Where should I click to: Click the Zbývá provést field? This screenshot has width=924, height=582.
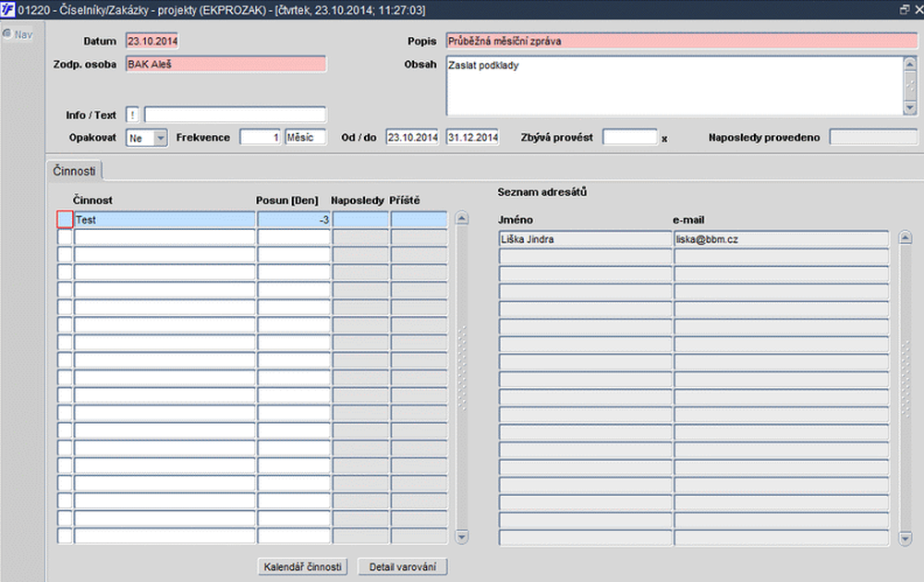coord(629,138)
